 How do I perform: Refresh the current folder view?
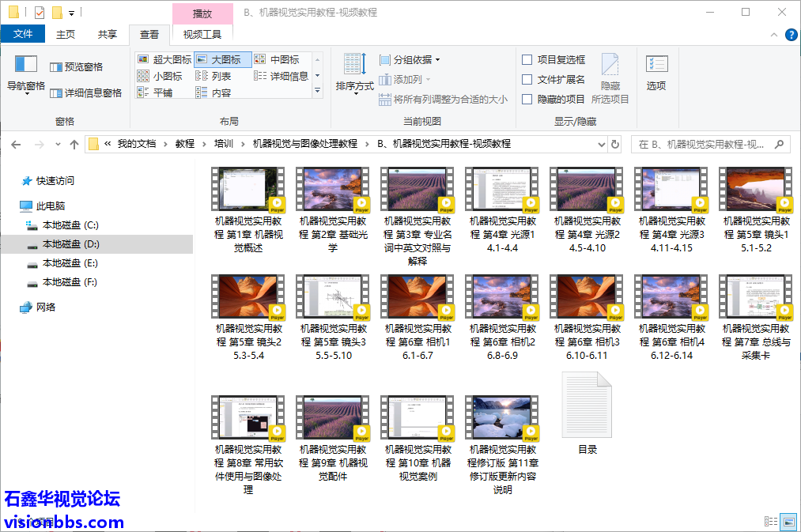pos(615,145)
